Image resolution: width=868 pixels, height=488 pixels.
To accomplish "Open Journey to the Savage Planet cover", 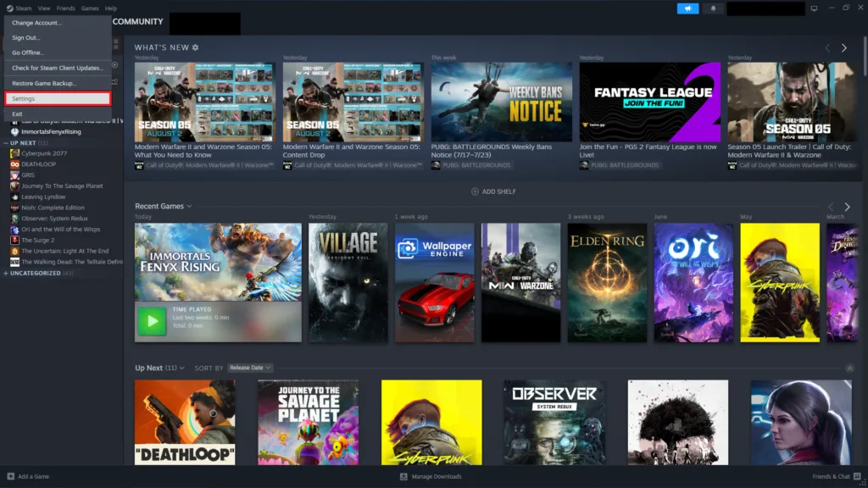I will point(309,422).
